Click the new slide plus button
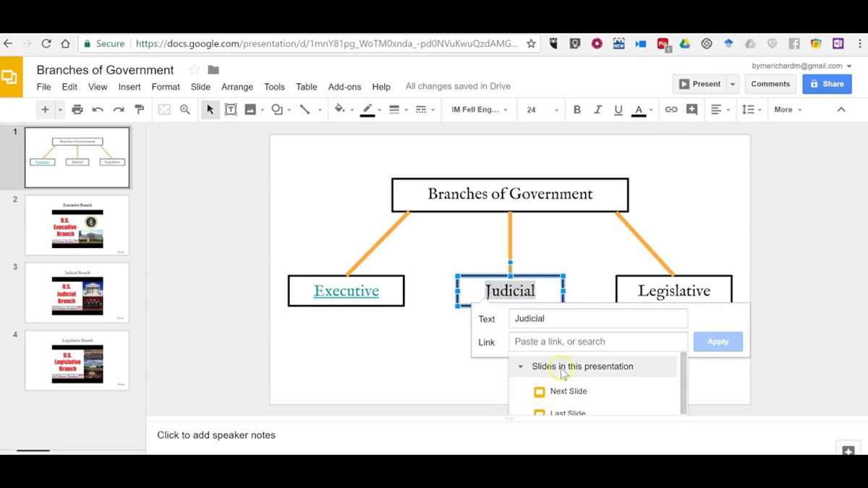This screenshot has height=488, width=868. (45, 110)
